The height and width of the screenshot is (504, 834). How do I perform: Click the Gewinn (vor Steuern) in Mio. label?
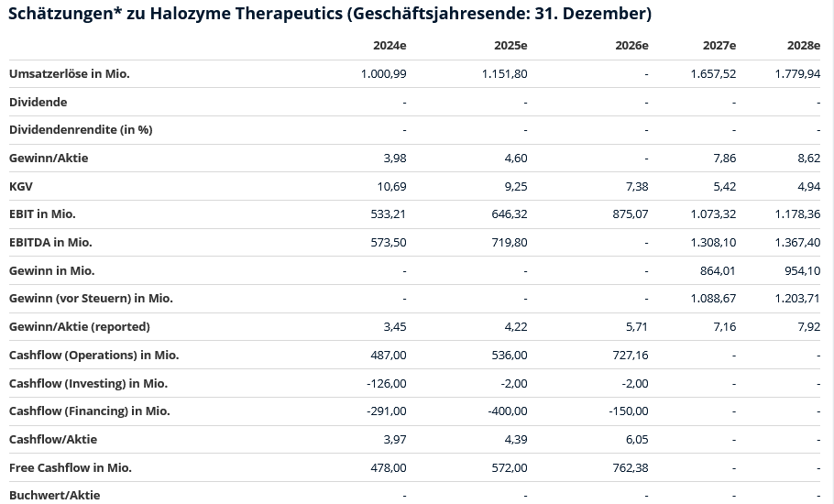click(91, 298)
